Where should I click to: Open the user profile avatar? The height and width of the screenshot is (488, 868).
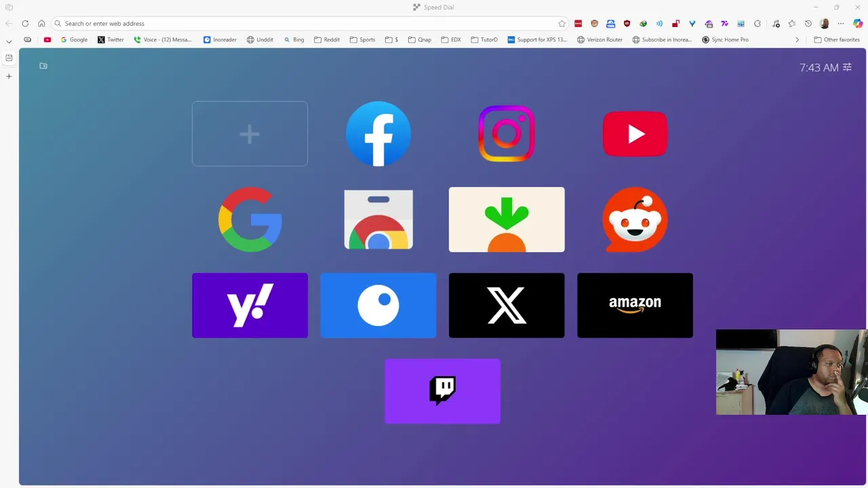pos(824,24)
